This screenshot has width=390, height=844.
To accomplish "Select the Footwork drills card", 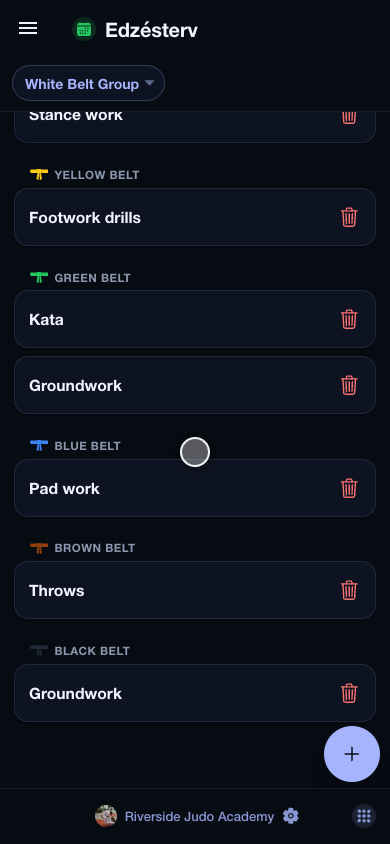I will click(x=195, y=217).
